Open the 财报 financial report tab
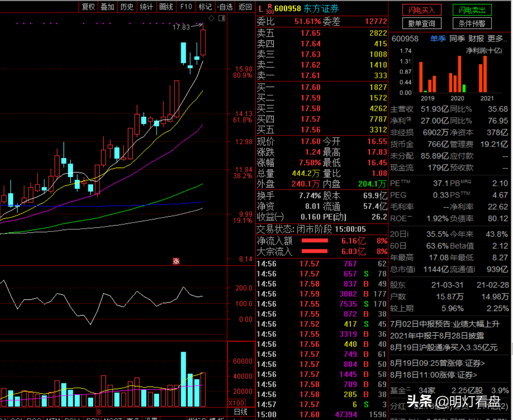The width and height of the screenshot is (513, 420). coord(476,38)
